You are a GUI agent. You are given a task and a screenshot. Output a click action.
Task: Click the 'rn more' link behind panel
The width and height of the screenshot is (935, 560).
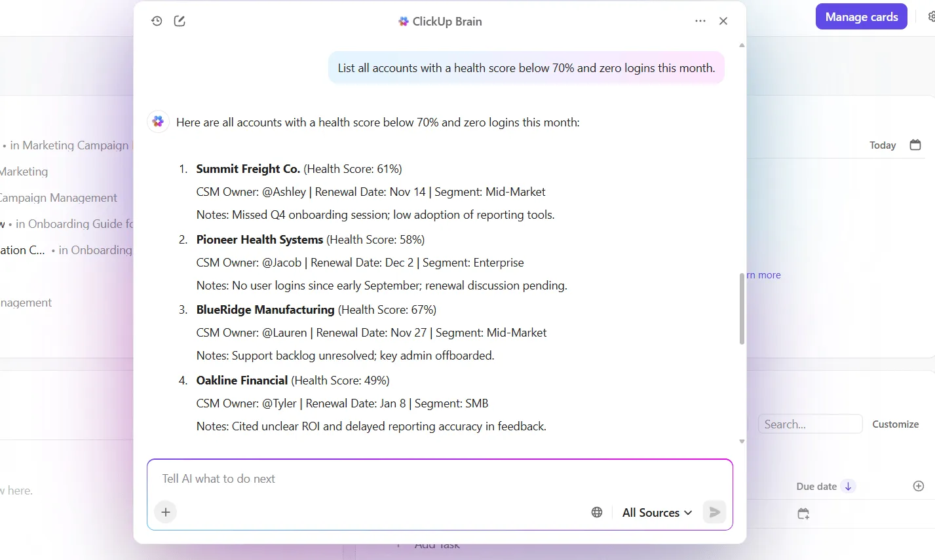click(x=764, y=275)
